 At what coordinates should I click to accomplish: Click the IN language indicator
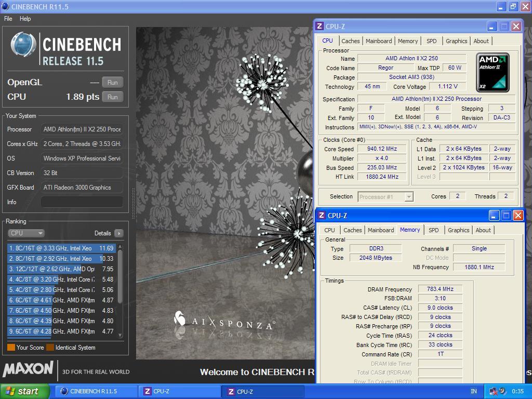tap(474, 392)
